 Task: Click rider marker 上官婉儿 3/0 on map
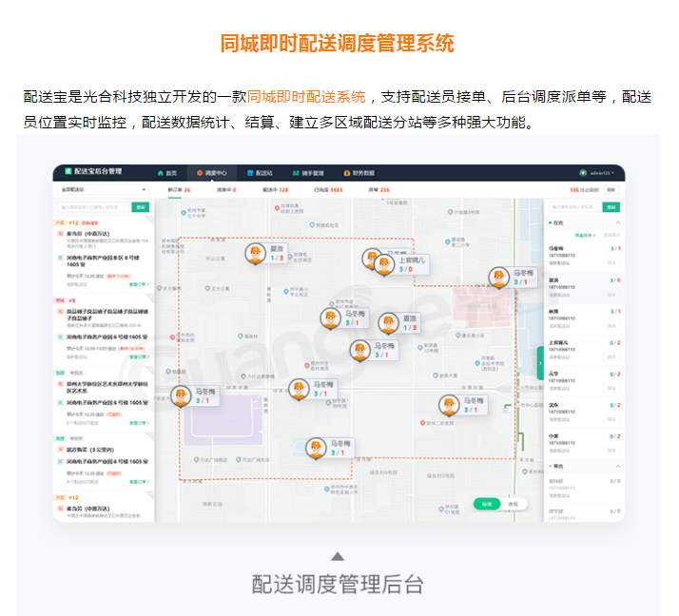click(x=401, y=264)
